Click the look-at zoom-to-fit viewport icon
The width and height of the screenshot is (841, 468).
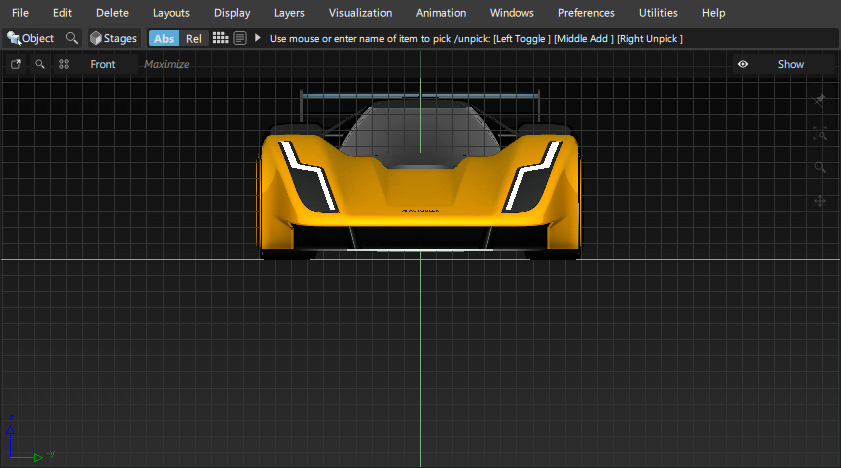[820, 133]
